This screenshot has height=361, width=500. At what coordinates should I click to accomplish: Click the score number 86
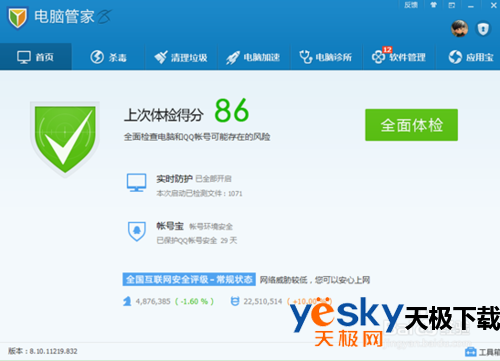coord(232,110)
